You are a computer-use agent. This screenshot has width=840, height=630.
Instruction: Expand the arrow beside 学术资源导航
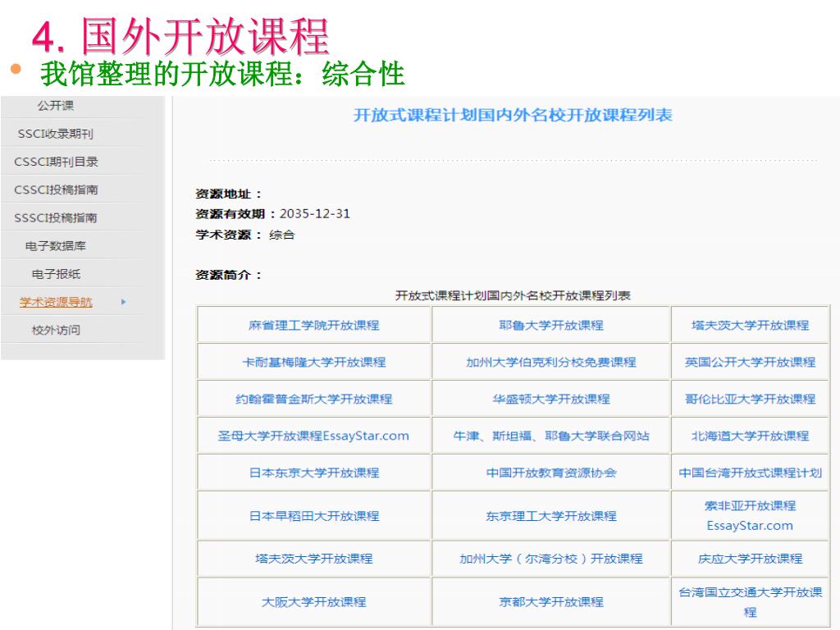[124, 302]
